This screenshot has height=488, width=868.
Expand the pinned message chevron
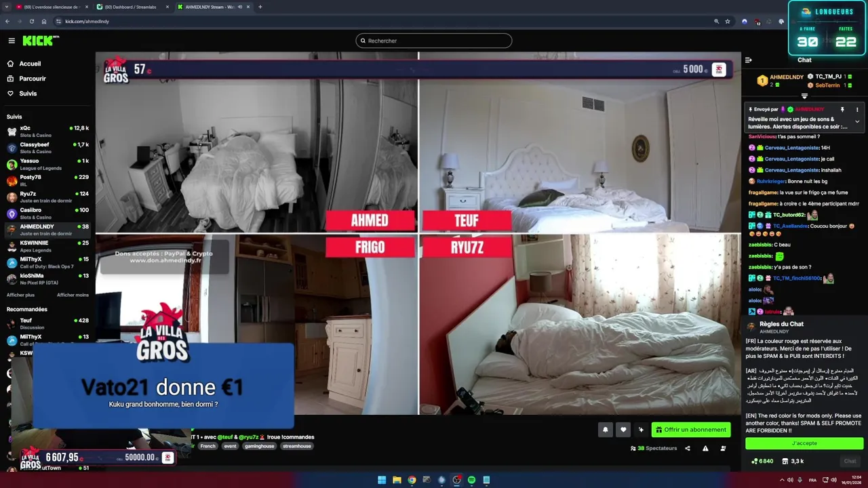click(857, 122)
